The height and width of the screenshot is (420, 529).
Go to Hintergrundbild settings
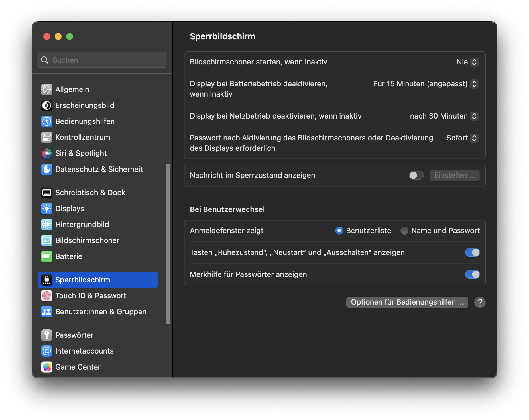tap(82, 225)
